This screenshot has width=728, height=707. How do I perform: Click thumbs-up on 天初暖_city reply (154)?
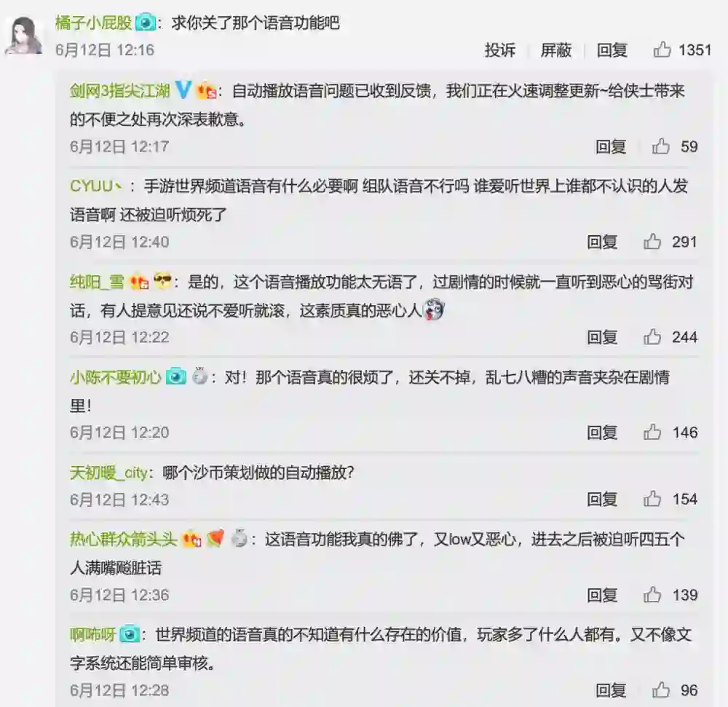click(x=652, y=499)
